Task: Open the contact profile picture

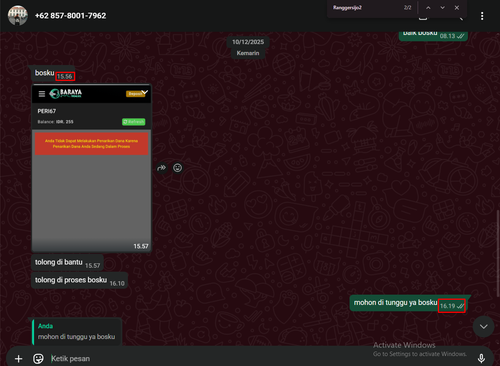Action: click(x=18, y=15)
